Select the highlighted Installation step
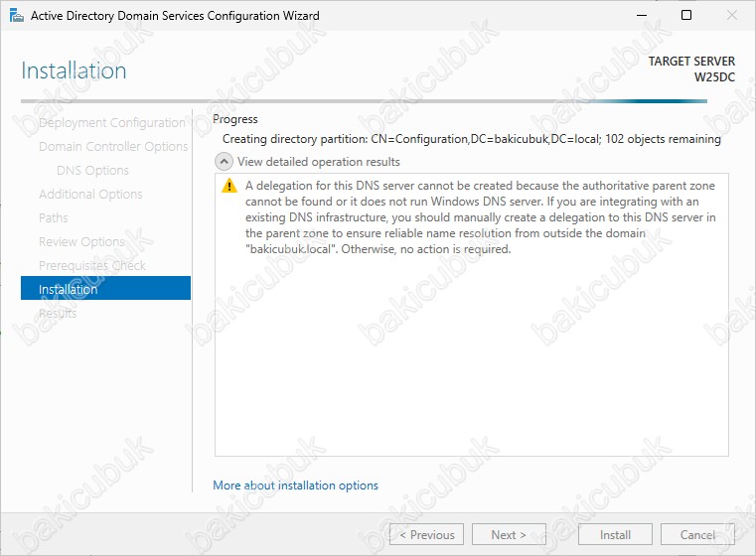This screenshot has height=556, width=756. click(x=105, y=288)
